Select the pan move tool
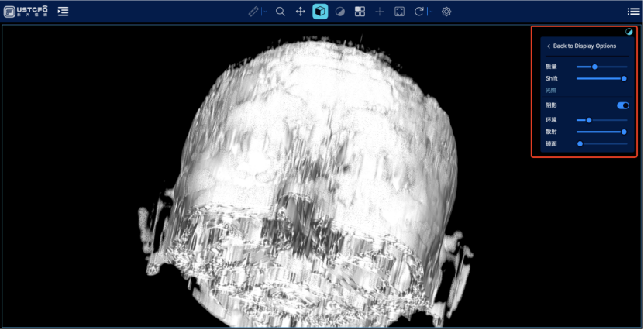644x330 pixels. pos(300,12)
